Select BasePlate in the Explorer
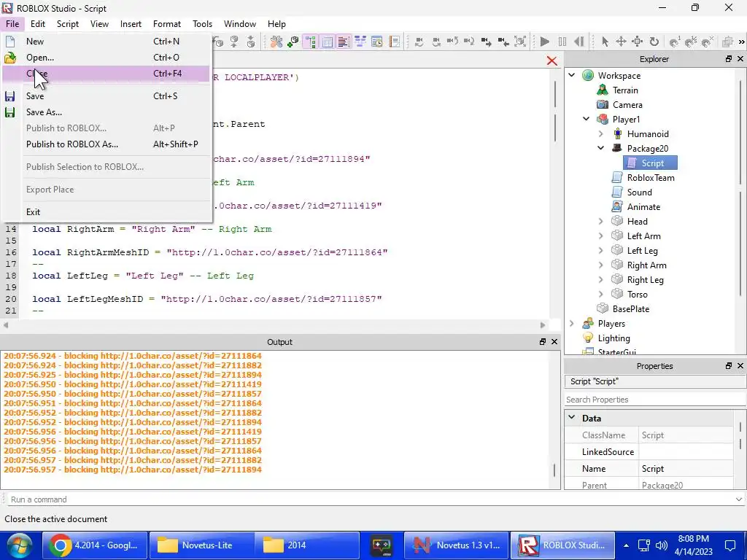Viewport: 747px width, 560px height. pos(631,309)
